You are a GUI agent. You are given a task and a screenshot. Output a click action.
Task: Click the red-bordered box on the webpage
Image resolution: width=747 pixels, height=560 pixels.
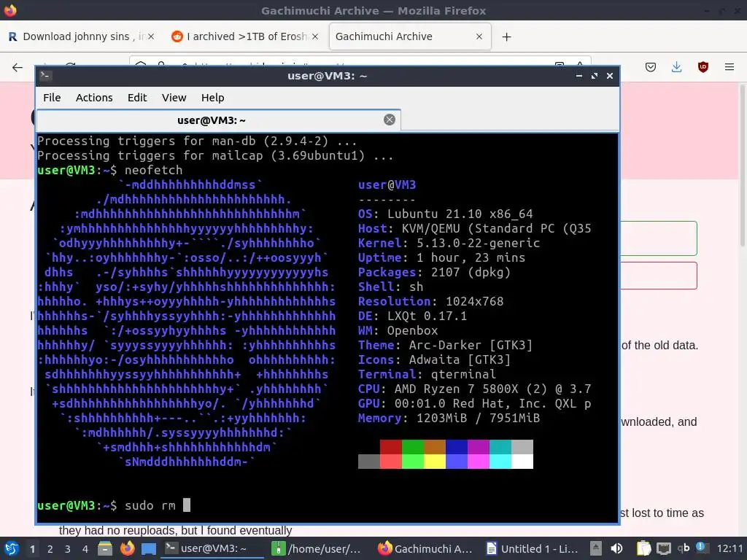(x=659, y=275)
